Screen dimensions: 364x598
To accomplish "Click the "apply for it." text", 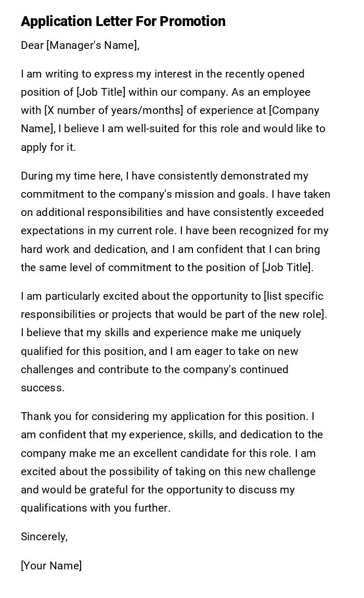I will pos(48,147).
